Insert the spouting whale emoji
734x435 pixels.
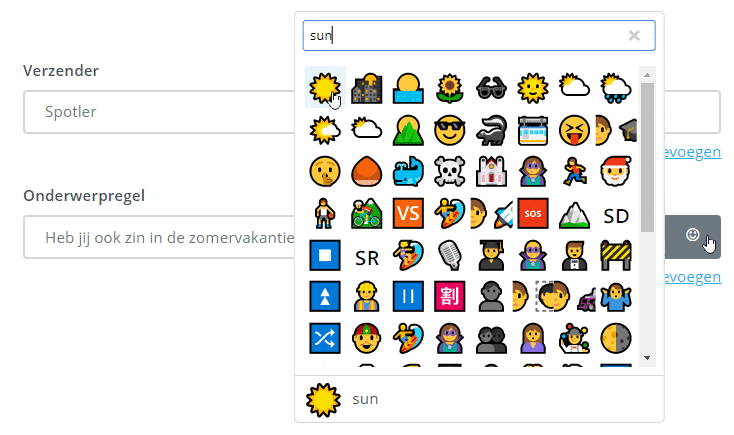click(408, 171)
